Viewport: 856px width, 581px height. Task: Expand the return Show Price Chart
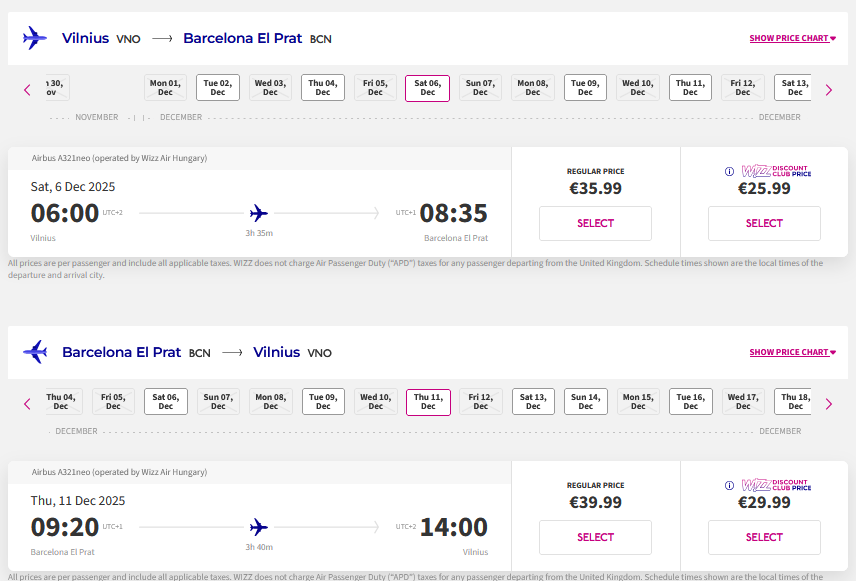click(x=792, y=353)
